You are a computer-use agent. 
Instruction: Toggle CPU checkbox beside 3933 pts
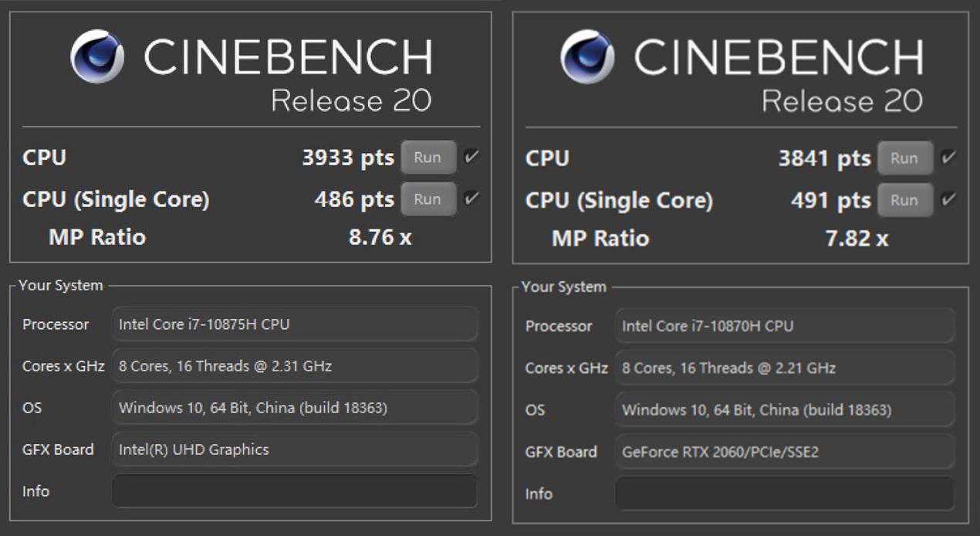[x=471, y=158]
